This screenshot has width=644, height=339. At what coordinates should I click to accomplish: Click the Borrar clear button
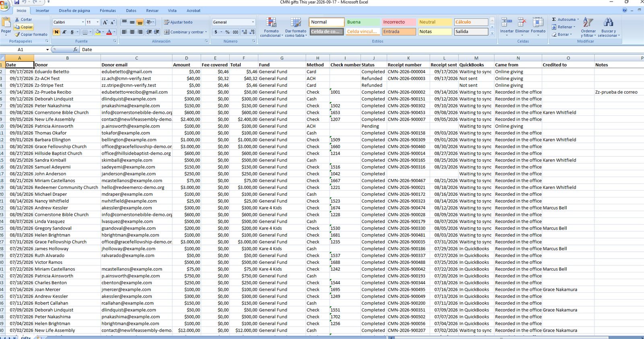[x=561, y=35]
